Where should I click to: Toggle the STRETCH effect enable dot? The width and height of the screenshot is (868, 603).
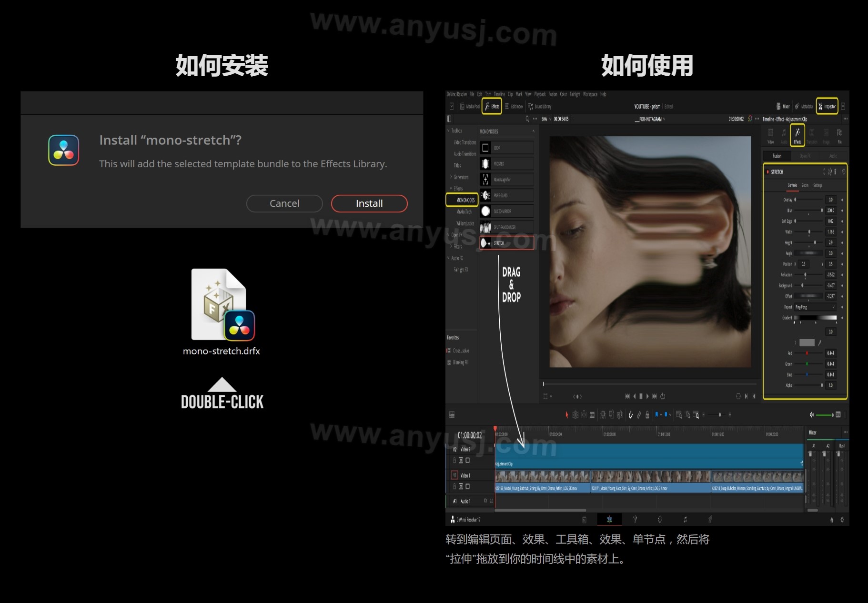click(767, 172)
